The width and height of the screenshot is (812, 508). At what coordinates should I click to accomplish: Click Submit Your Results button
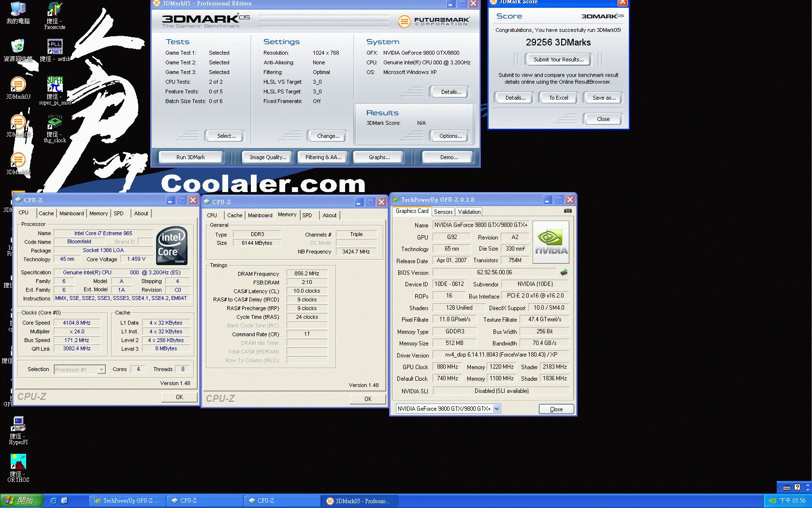click(x=558, y=60)
